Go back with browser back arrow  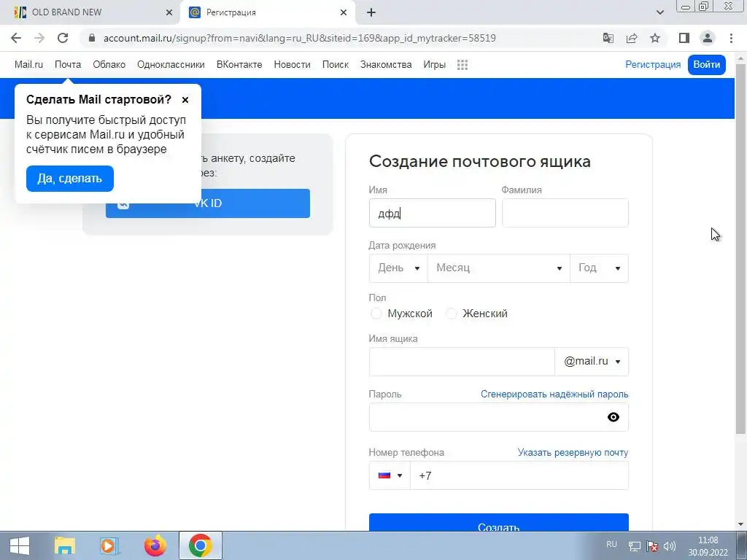pyautogui.click(x=16, y=38)
